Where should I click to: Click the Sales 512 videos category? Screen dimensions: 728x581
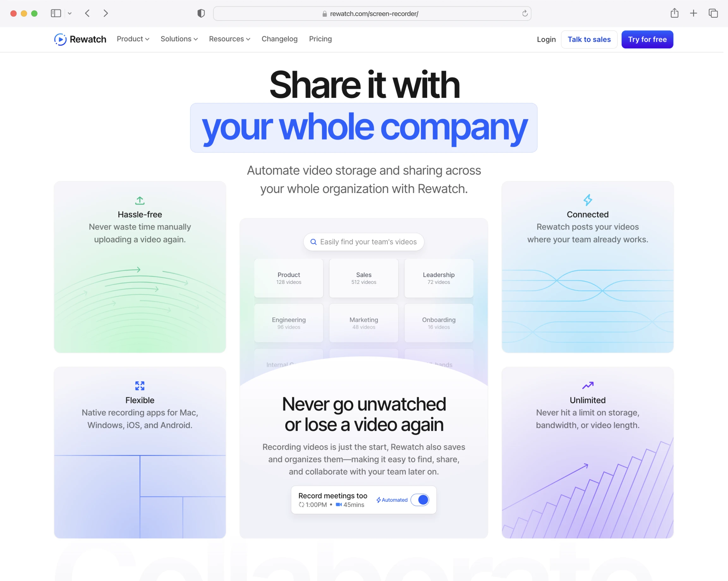pyautogui.click(x=363, y=278)
